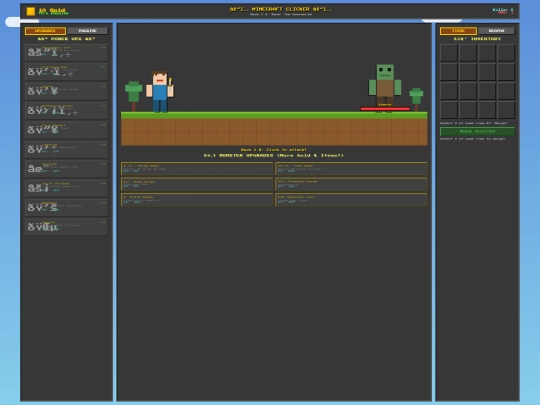Purchase the Rich Drops upgrade
Image resolution: width=540 pixels, height=405 pixels.
pos(197,184)
